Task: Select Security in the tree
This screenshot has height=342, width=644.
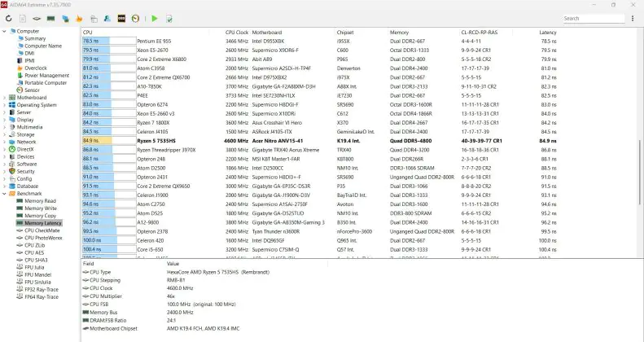Action: (x=26, y=172)
